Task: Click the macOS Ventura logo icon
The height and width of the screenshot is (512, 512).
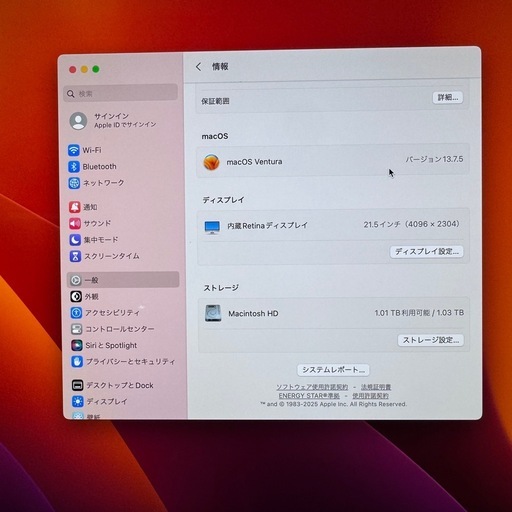Action: [x=212, y=162]
